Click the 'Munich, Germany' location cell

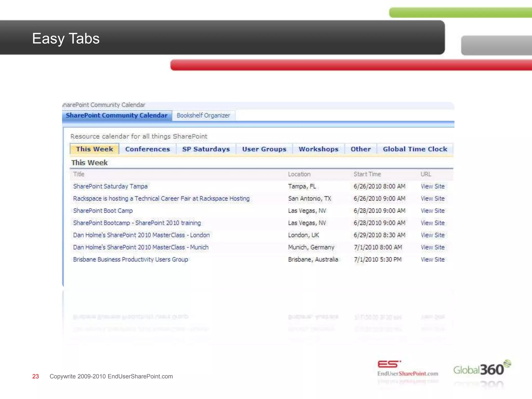311,247
